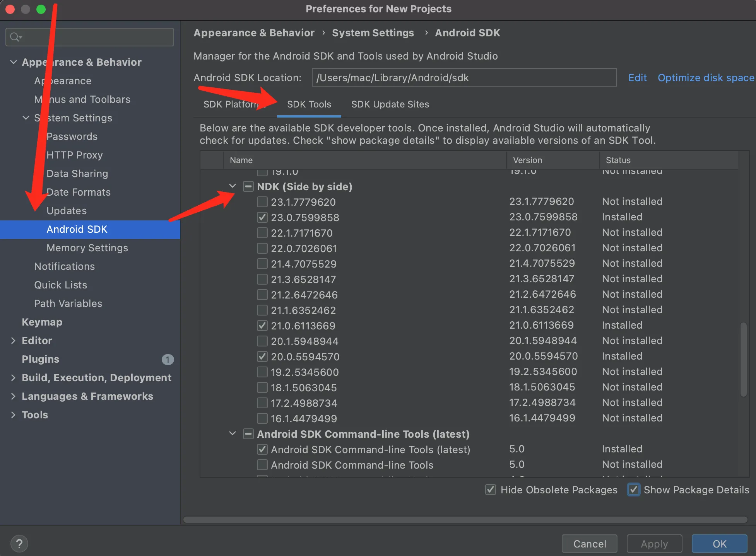
Task: Click the Plugins update count badge
Action: point(168,360)
